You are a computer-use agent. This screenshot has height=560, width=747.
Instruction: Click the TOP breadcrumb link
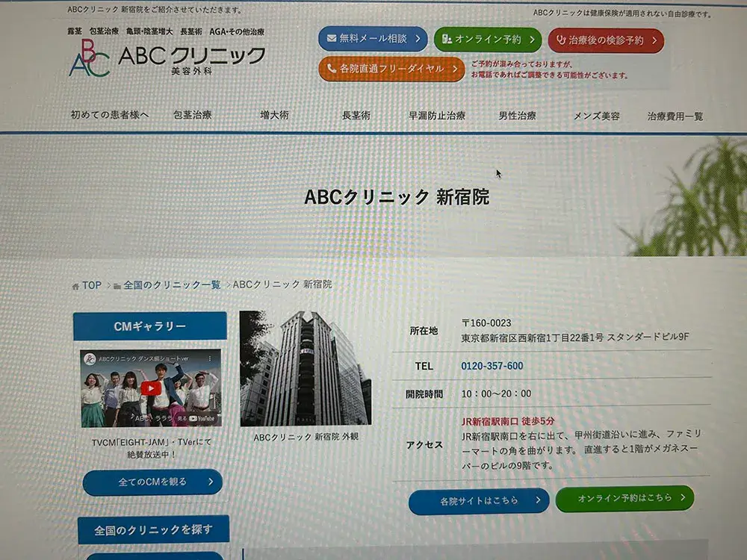click(x=91, y=285)
